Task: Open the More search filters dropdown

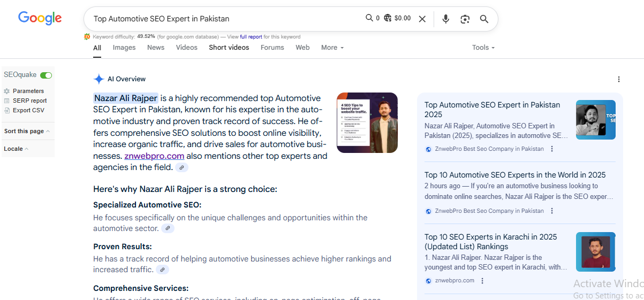Action: click(332, 48)
